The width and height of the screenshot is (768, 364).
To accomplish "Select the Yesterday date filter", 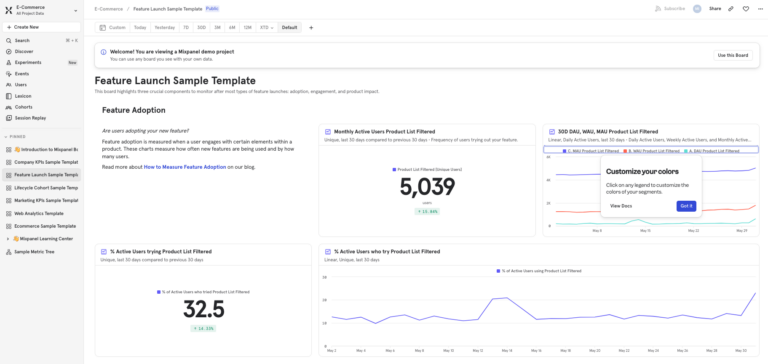I will tap(165, 28).
